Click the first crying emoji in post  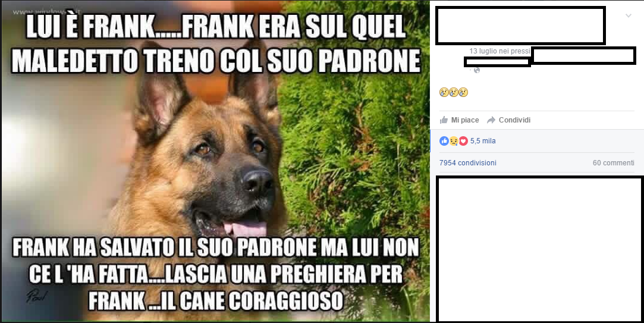444,92
